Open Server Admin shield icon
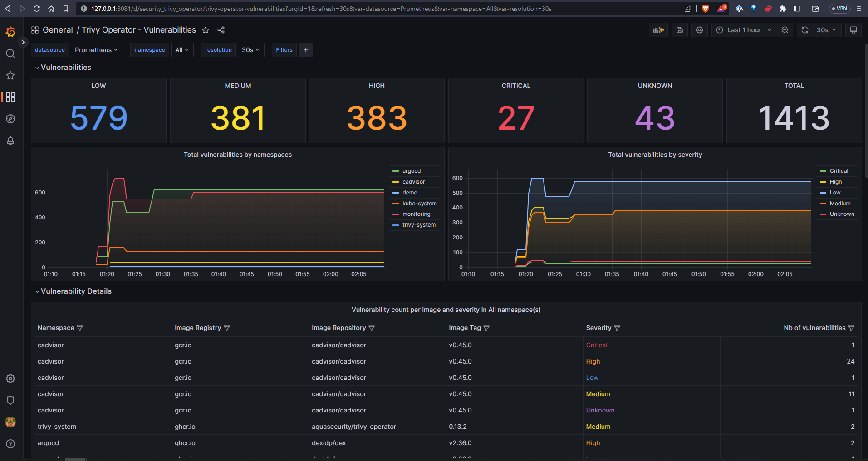The height and width of the screenshot is (461, 868). (10, 400)
